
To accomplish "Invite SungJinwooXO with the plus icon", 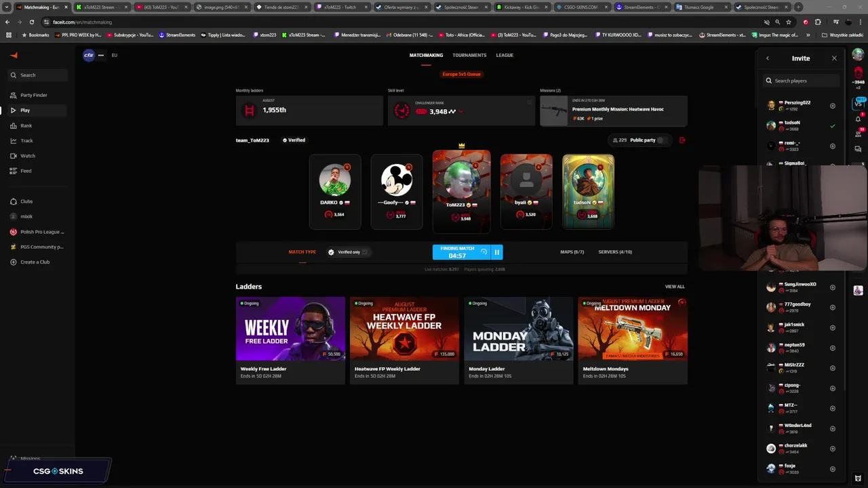I will coord(833,287).
